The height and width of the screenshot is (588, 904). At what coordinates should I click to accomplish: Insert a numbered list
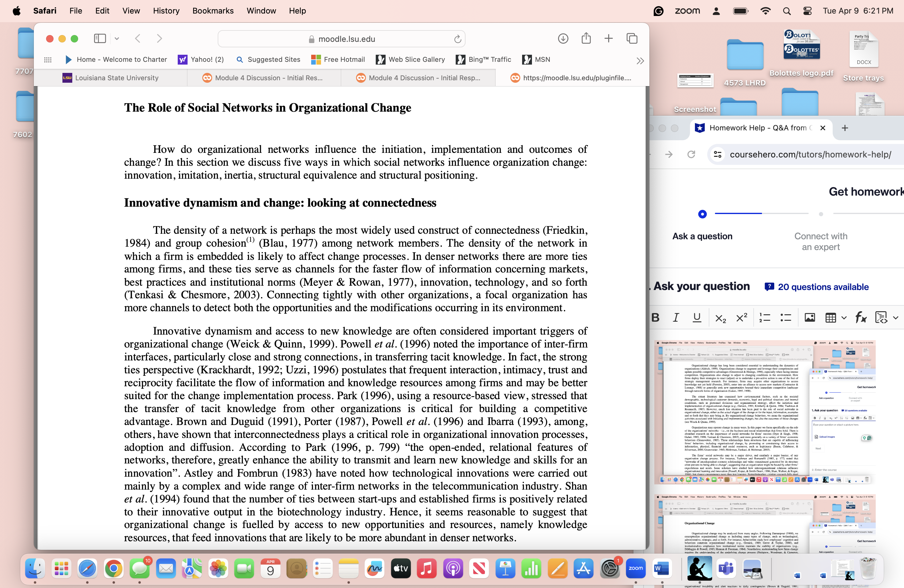tap(765, 318)
